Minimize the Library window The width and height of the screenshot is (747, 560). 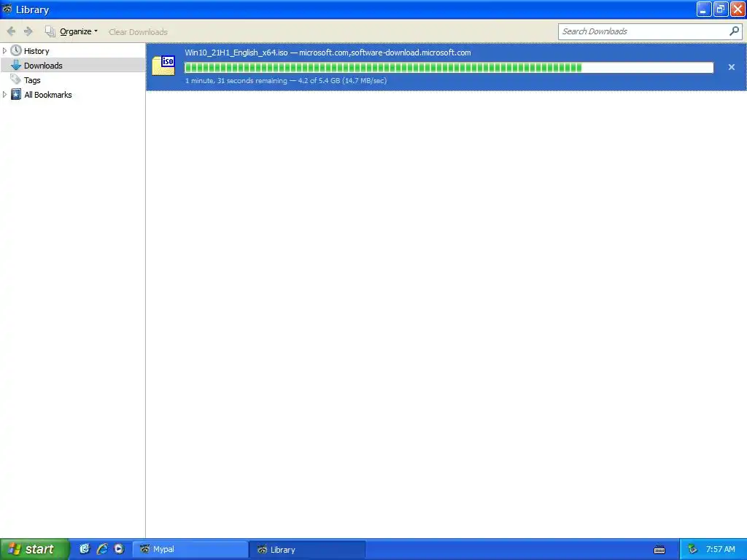(x=703, y=9)
